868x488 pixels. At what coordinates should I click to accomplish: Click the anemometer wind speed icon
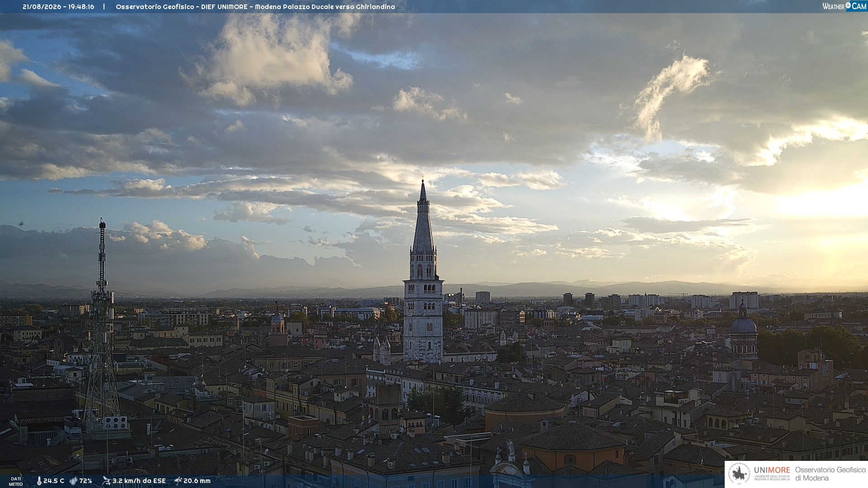[106, 481]
